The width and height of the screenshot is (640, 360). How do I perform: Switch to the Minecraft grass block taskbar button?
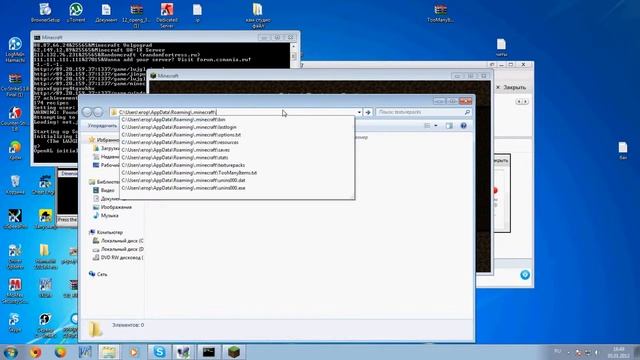coord(233,352)
